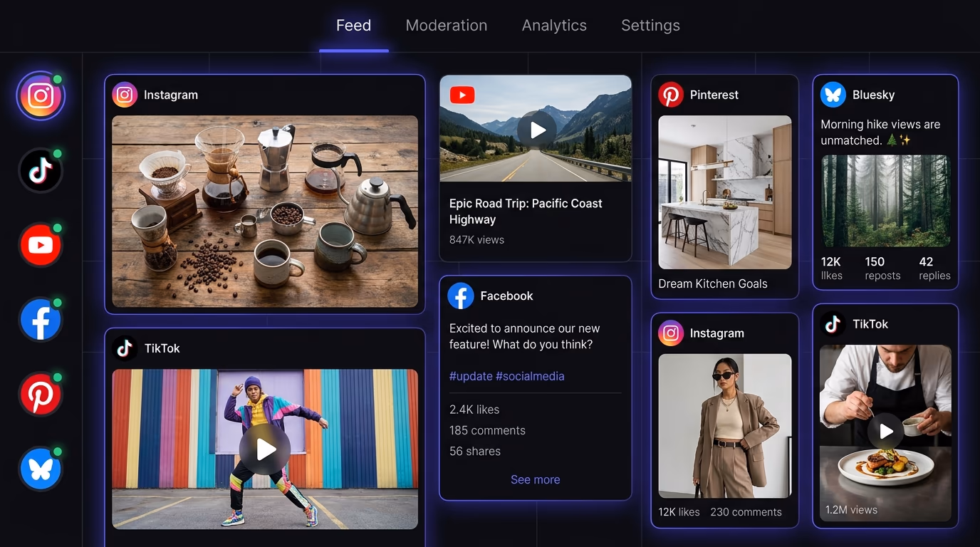Click Excited to announce post text
This screenshot has height=547, width=980.
click(x=525, y=337)
